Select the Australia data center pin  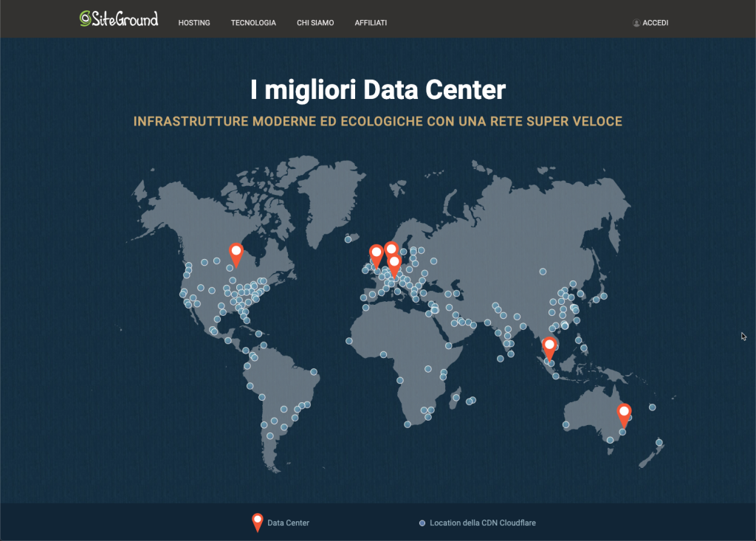[x=624, y=416]
